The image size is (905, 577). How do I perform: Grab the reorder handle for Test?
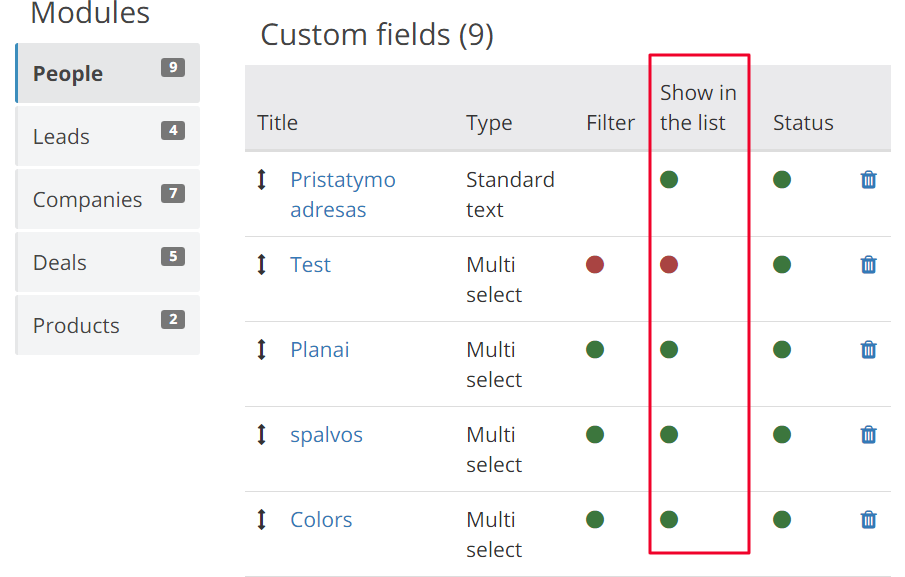coord(261,264)
